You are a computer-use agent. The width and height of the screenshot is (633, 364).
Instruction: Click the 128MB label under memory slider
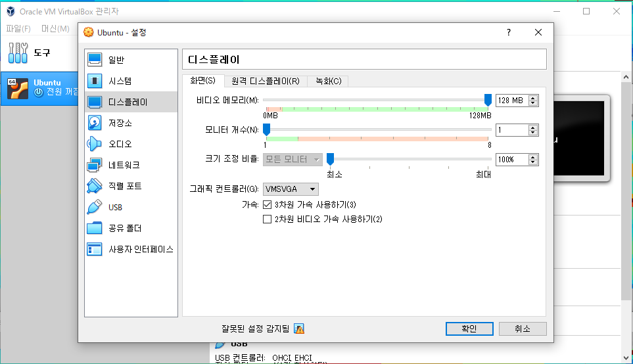[x=480, y=116]
